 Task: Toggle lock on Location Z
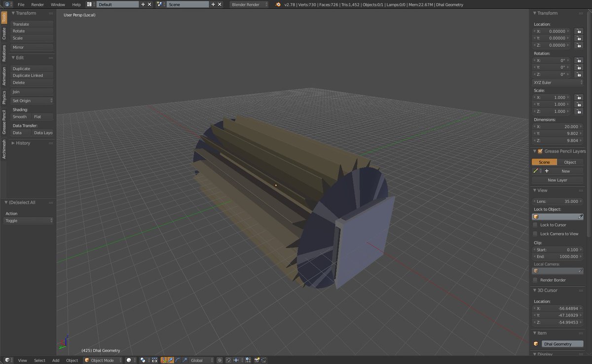[578, 45]
